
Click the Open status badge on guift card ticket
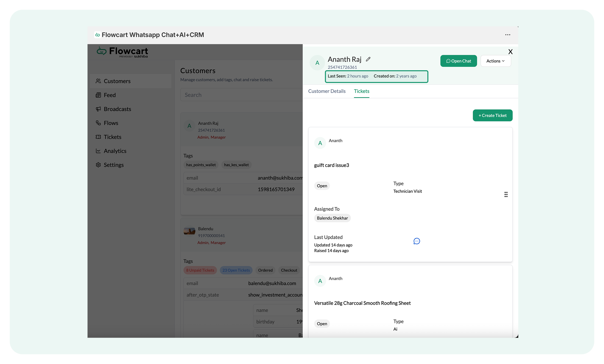pos(322,186)
